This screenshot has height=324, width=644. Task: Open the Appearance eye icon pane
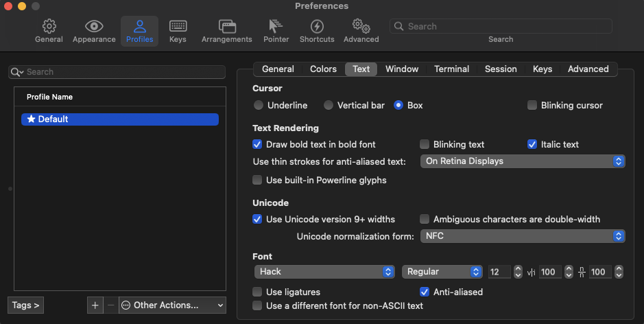(94, 32)
